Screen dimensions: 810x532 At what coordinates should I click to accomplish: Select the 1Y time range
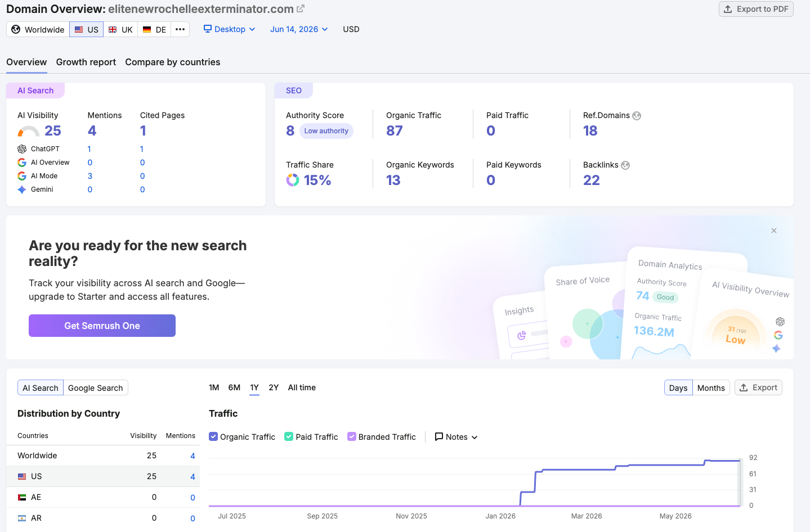pos(254,387)
